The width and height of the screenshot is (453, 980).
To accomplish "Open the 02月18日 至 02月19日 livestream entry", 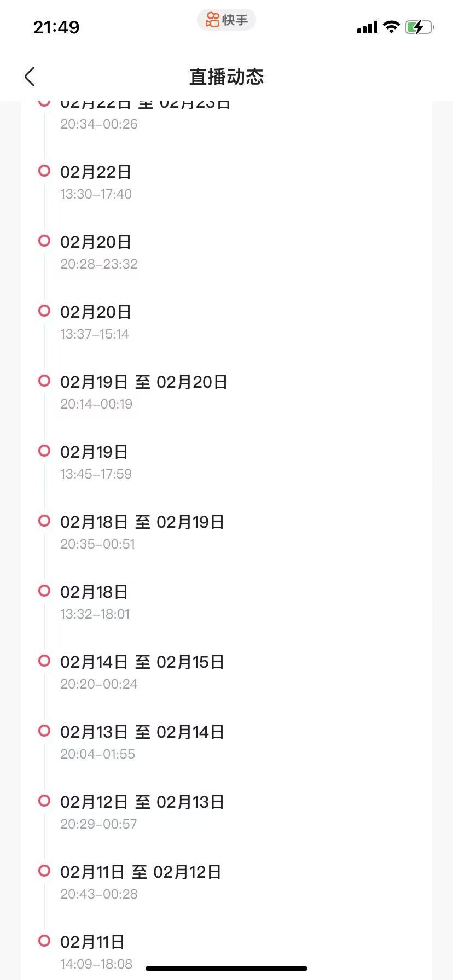I will point(142,532).
